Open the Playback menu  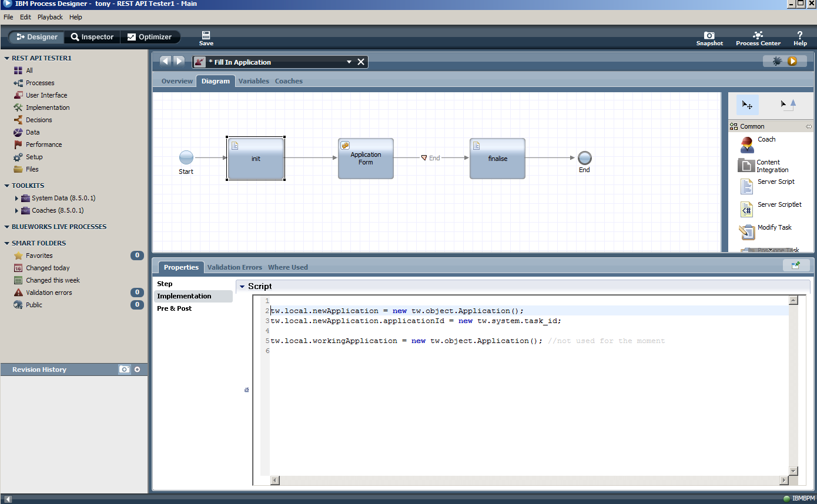pyautogui.click(x=50, y=17)
